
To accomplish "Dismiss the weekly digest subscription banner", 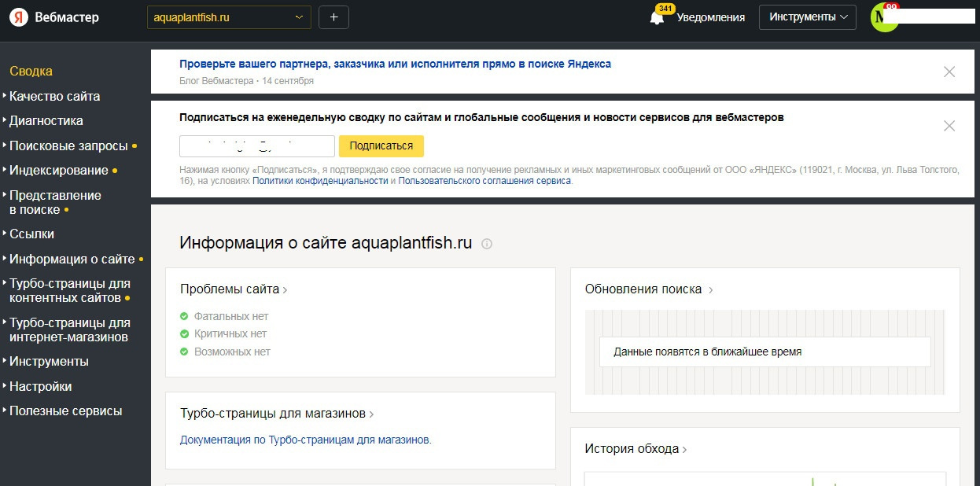I will pos(949,126).
